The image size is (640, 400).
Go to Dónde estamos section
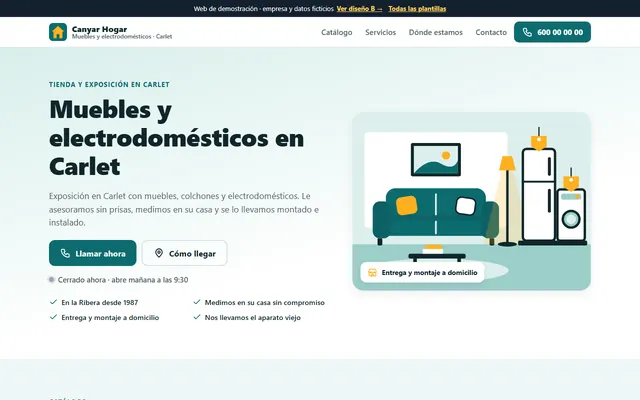[x=436, y=32]
